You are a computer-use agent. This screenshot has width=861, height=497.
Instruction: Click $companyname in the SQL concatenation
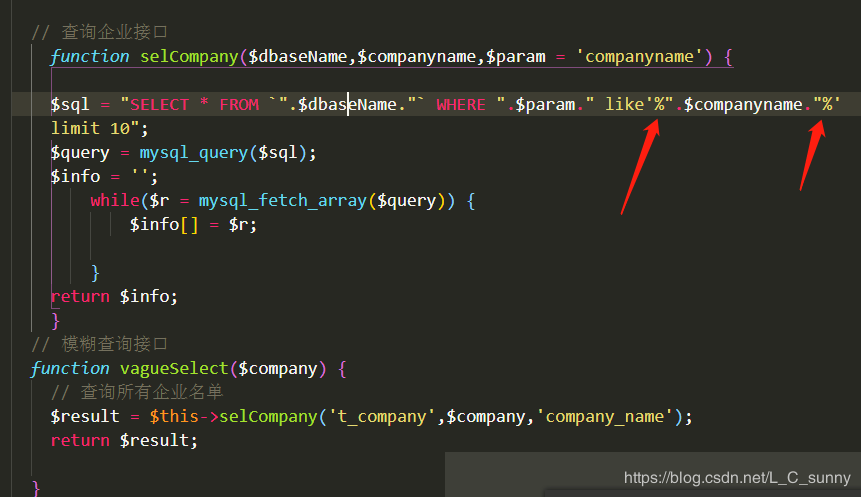(743, 105)
